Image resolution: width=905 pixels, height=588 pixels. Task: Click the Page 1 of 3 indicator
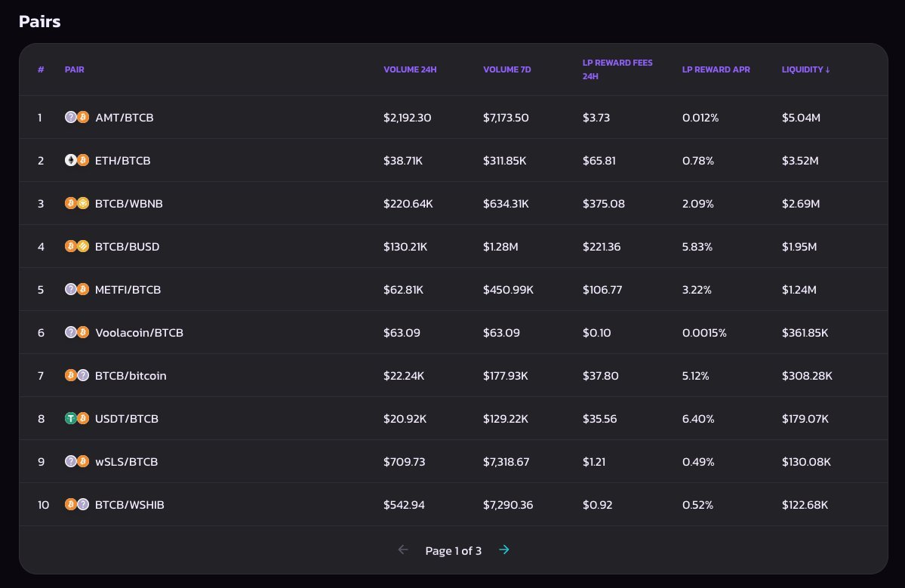click(x=453, y=551)
